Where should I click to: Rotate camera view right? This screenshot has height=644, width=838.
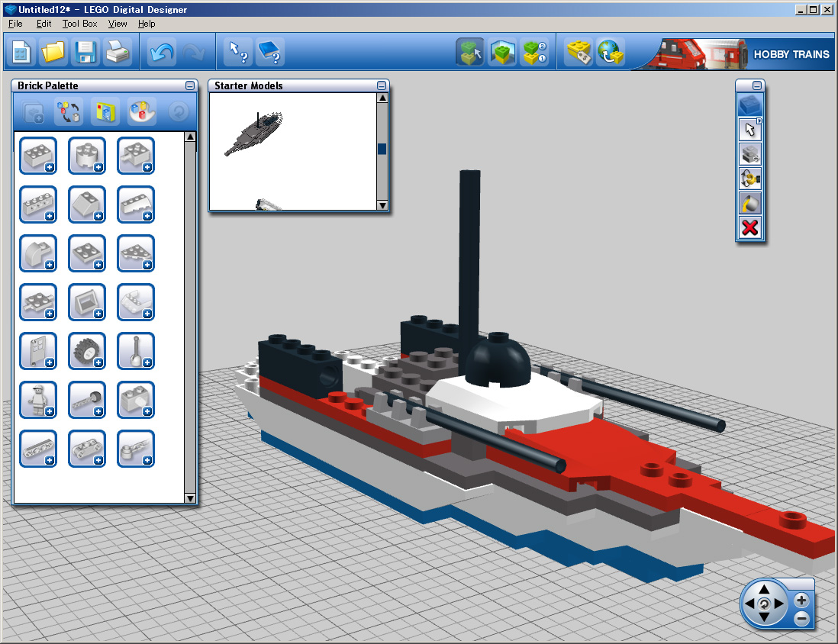point(779,604)
